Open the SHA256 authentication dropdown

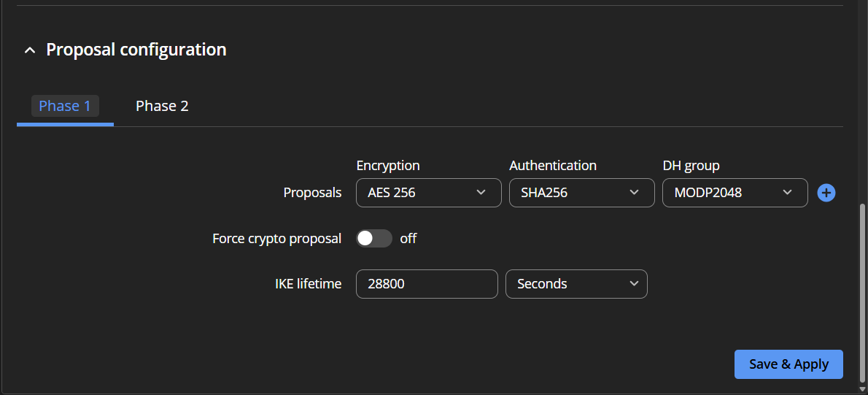582,193
